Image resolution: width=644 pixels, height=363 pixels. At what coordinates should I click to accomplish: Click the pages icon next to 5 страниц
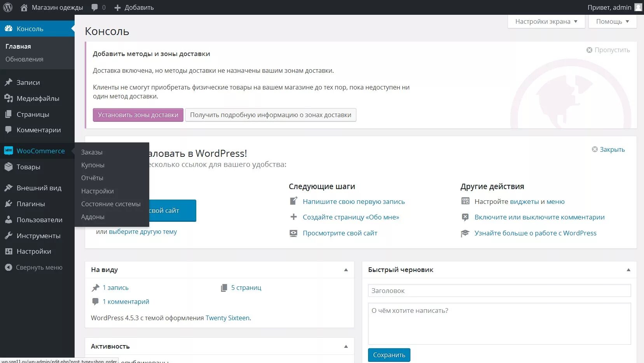click(224, 288)
